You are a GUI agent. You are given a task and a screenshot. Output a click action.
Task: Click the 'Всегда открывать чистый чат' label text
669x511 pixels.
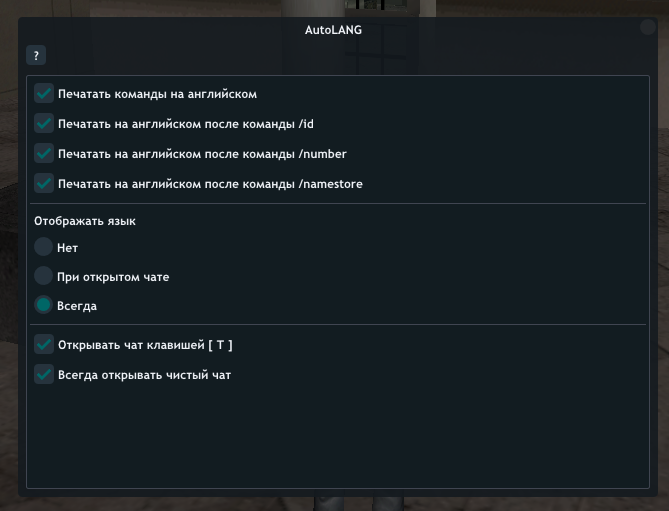tap(144, 375)
